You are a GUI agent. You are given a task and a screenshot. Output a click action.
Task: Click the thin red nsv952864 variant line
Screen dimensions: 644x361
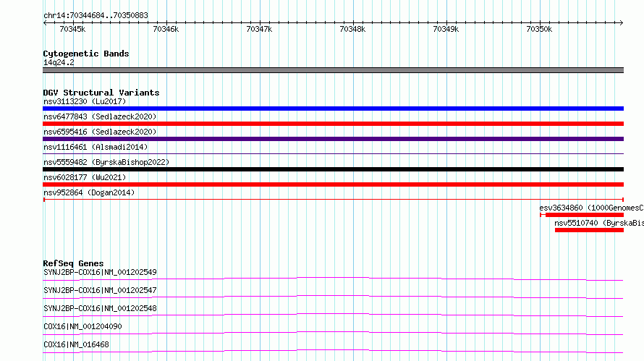[x=333, y=200]
